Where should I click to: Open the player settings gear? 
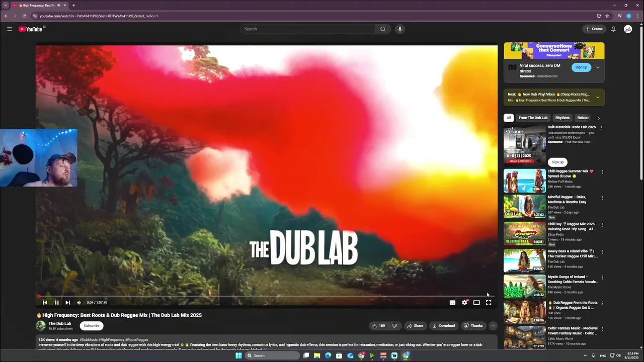point(464,303)
